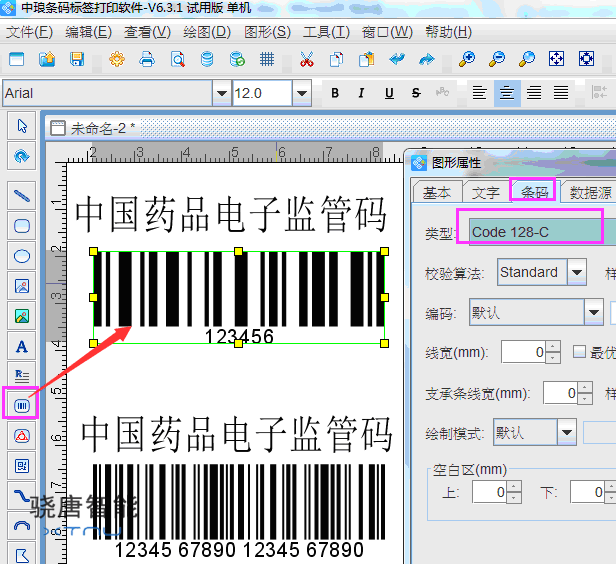
Task: Select the line drawing tool
Action: click(x=22, y=195)
